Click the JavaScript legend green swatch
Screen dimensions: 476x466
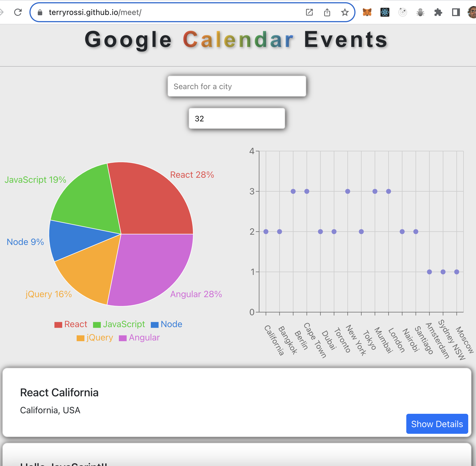tap(97, 325)
